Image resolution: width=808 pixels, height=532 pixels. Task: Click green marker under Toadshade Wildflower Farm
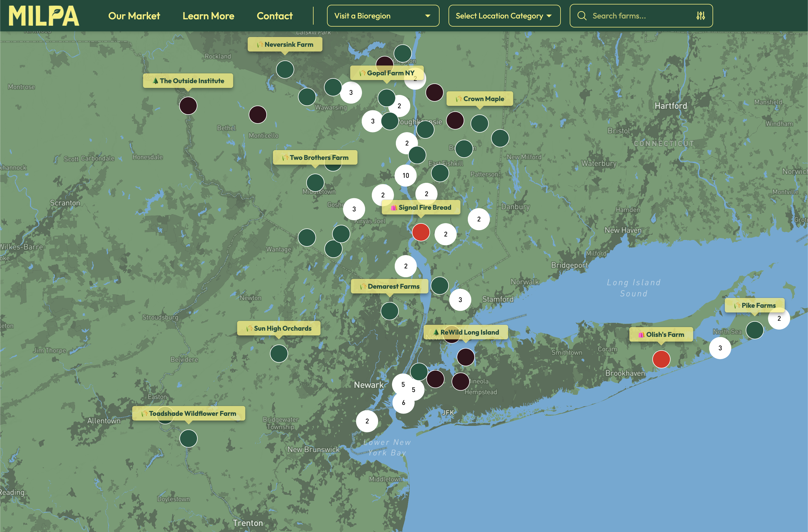pos(188,438)
